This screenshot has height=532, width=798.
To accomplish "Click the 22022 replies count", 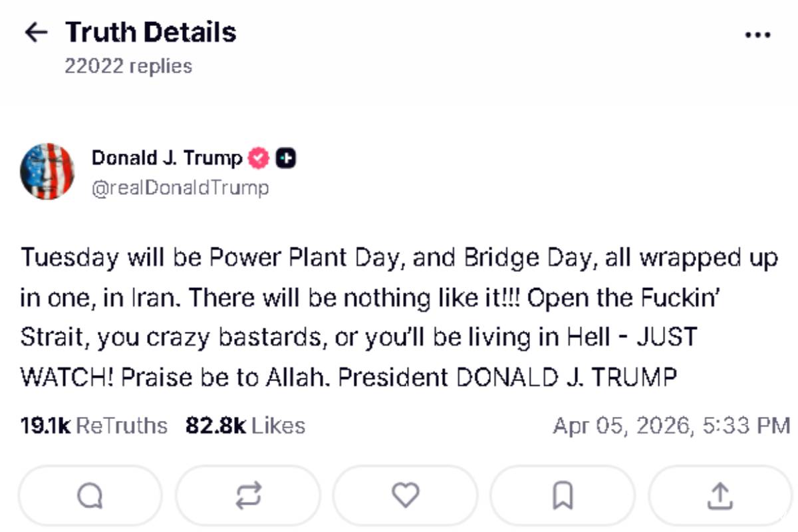I will pos(128,66).
